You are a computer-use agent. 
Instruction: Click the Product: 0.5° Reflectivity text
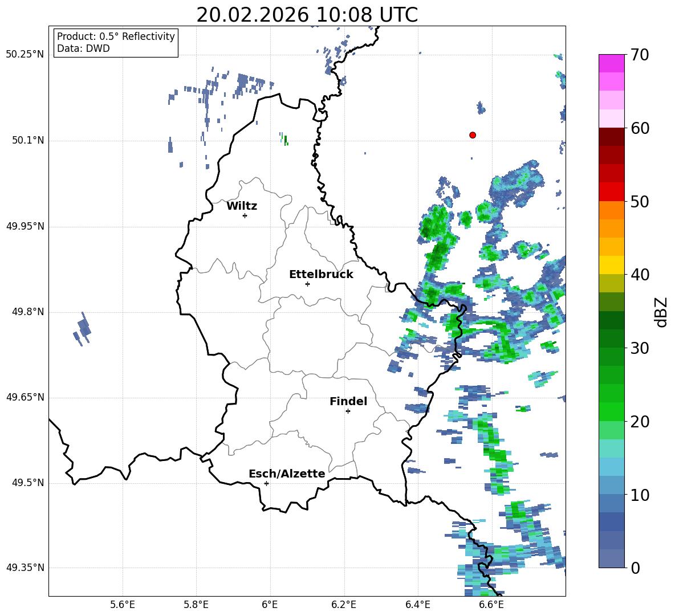(x=116, y=36)
